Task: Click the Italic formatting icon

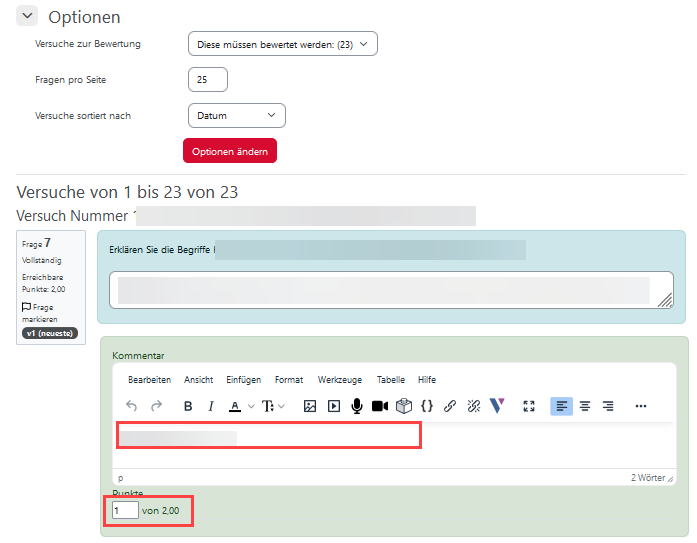Action: tap(210, 406)
